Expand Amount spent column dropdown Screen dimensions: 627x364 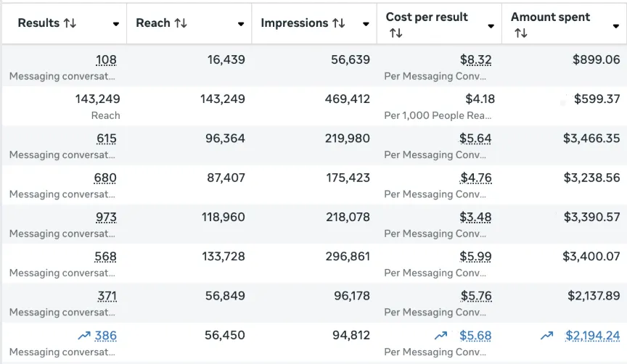click(x=615, y=26)
